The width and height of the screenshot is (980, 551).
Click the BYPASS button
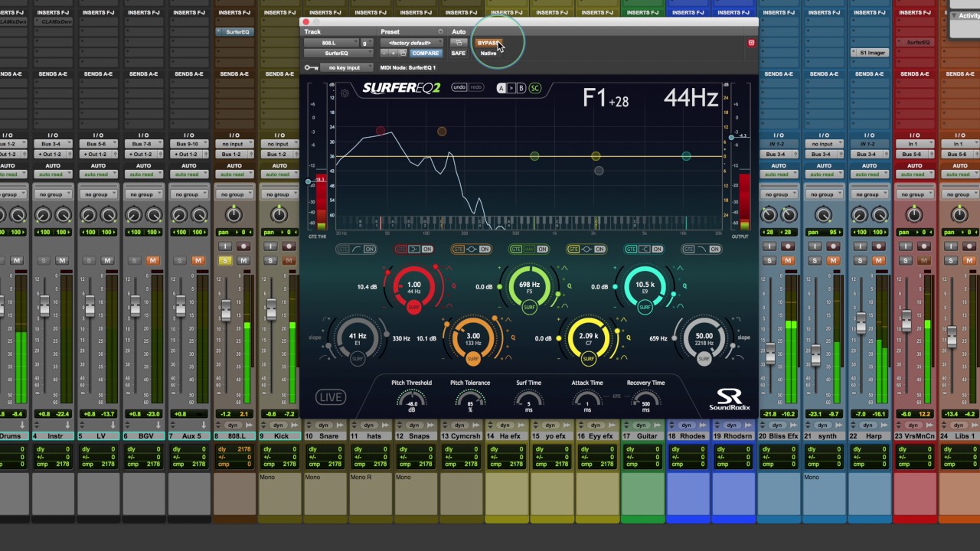488,43
